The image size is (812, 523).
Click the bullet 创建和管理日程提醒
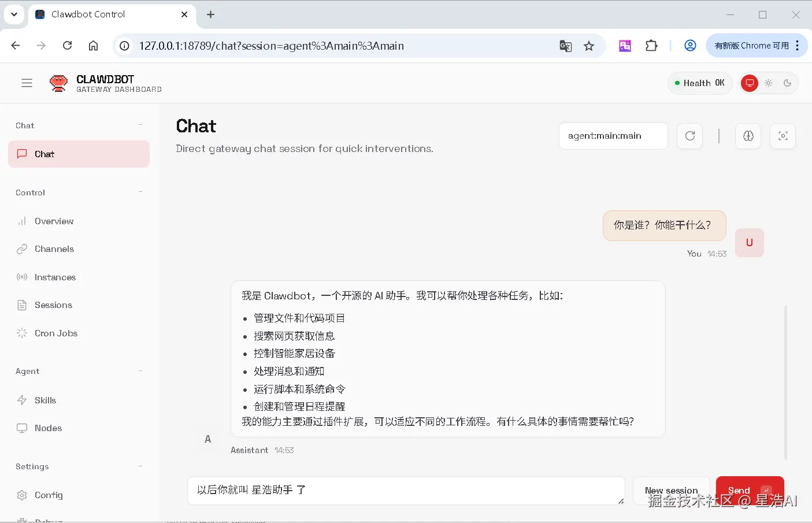(x=299, y=407)
